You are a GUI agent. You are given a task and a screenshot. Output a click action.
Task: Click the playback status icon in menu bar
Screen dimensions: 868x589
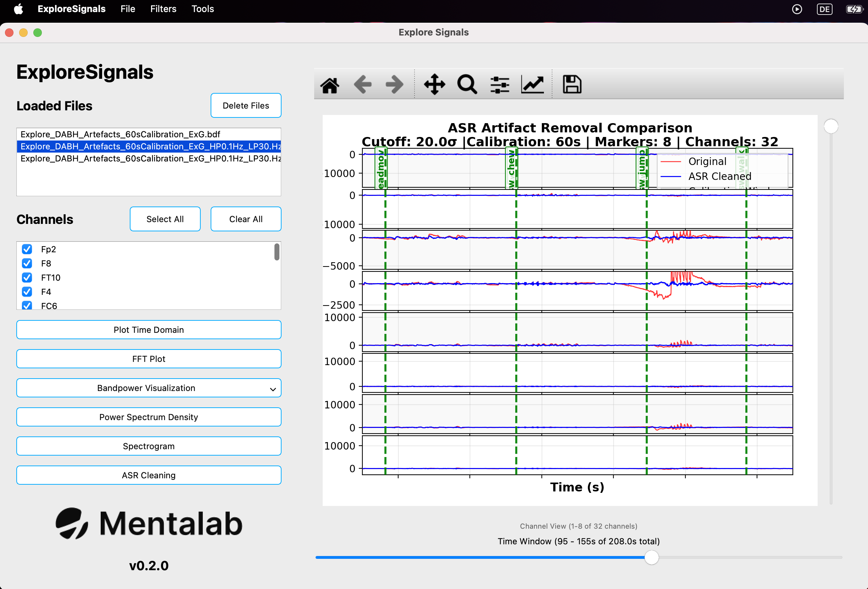point(797,9)
